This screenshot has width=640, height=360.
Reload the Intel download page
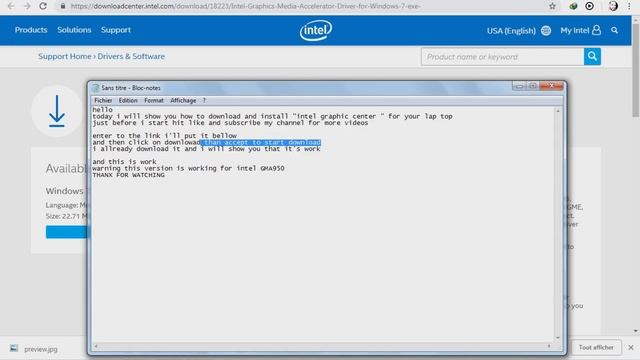(43, 6)
